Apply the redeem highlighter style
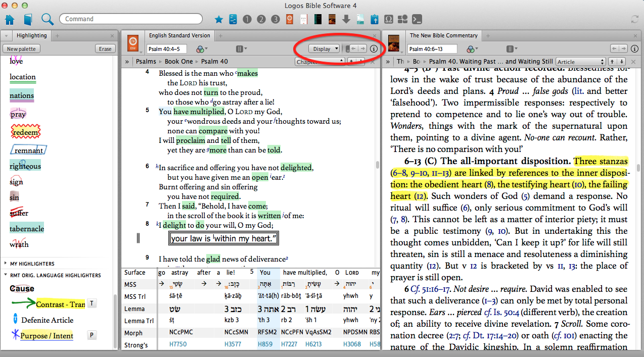 point(25,132)
